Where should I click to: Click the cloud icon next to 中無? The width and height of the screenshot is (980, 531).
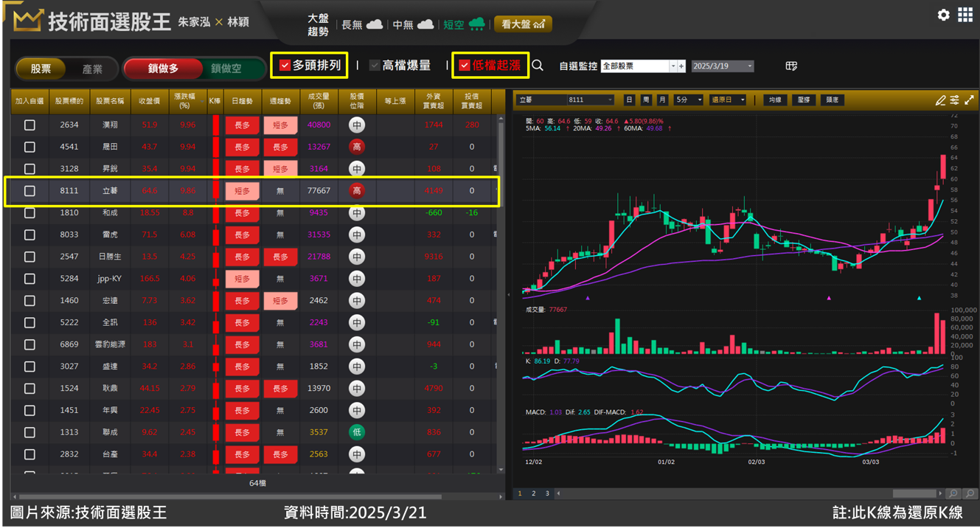point(425,24)
